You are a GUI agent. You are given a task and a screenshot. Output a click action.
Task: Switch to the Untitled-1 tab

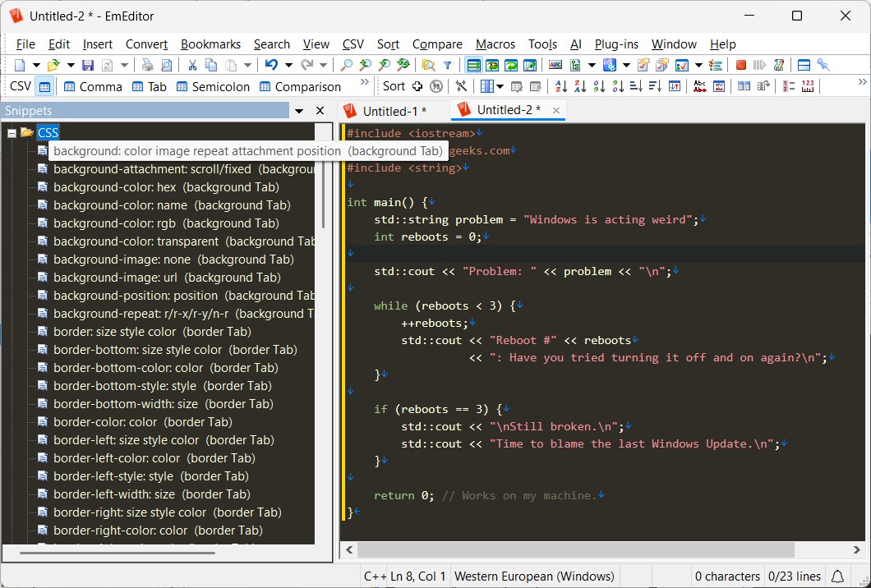[x=394, y=111]
